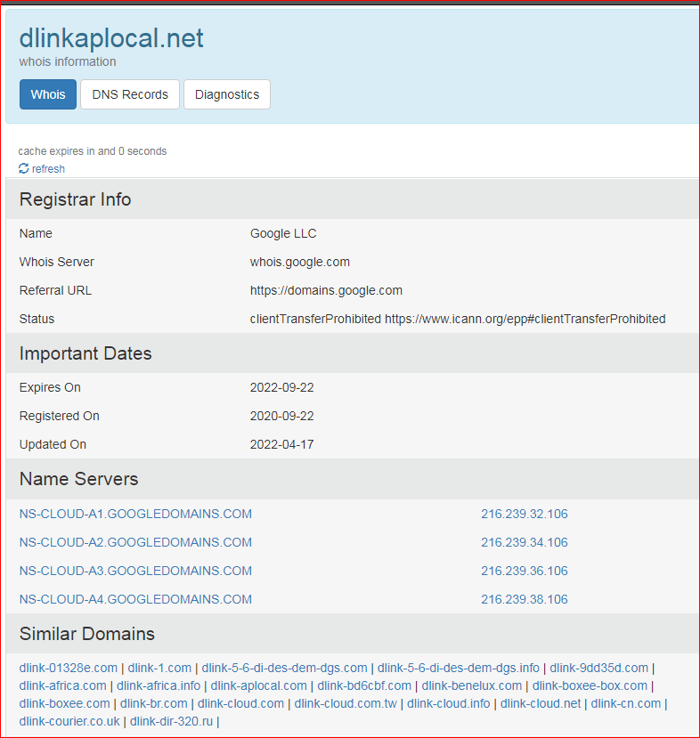This screenshot has height=738, width=700.
Task: Click the Registered On label
Action: [60, 416]
